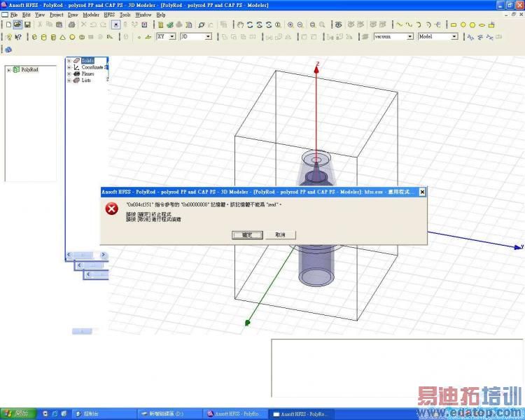525x420 pixels.
Task: Open the File menu
Action: 14,15
